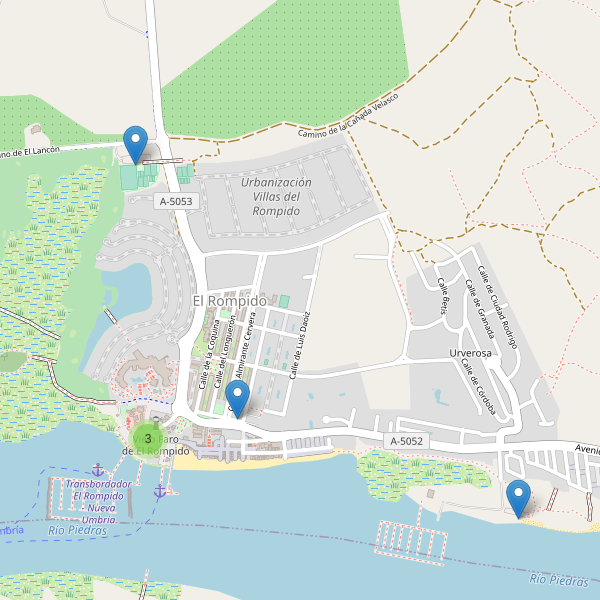
Task: Select the A-5052 road shield
Action: tap(406, 441)
